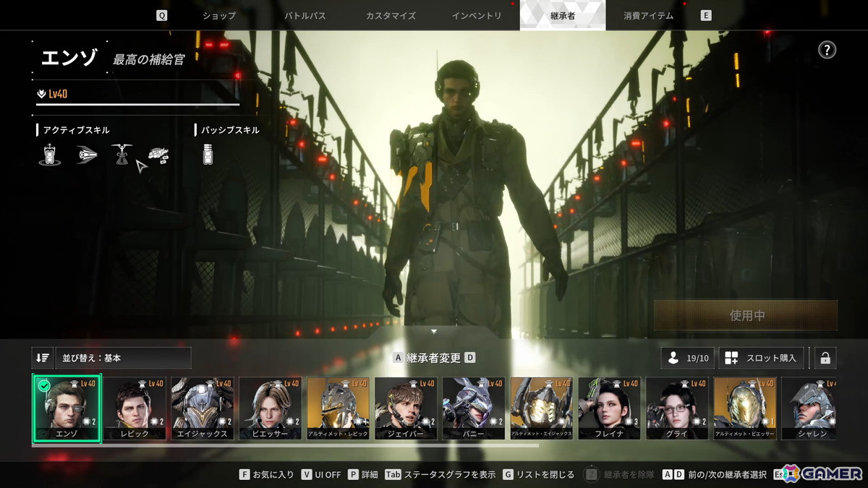The width and height of the screenshot is (868, 488).
Task: Select the レピック character card
Action: click(x=134, y=408)
